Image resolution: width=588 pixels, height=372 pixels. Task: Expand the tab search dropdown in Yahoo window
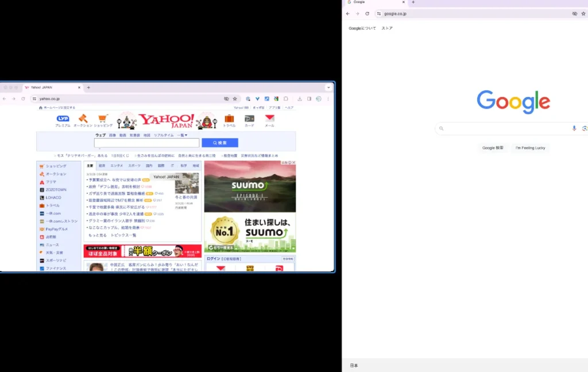point(328,87)
